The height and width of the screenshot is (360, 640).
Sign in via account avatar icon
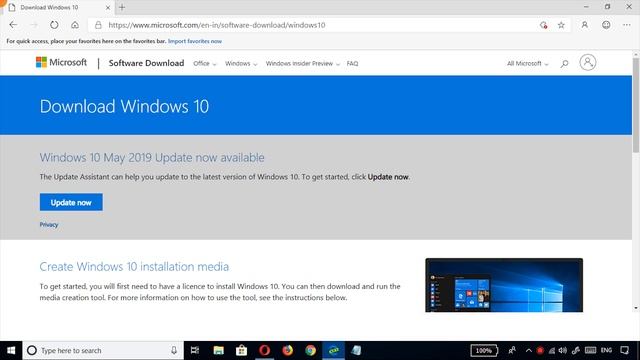point(588,62)
